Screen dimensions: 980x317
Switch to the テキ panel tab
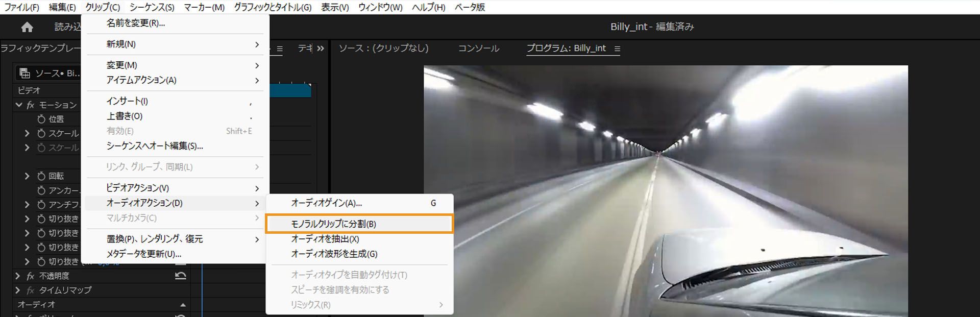click(x=305, y=48)
